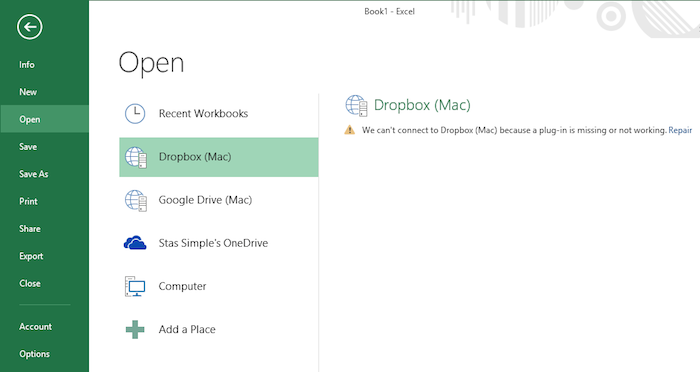Click the Dropbox (Mac) globe icon in list
The image size is (700, 372).
tap(136, 157)
